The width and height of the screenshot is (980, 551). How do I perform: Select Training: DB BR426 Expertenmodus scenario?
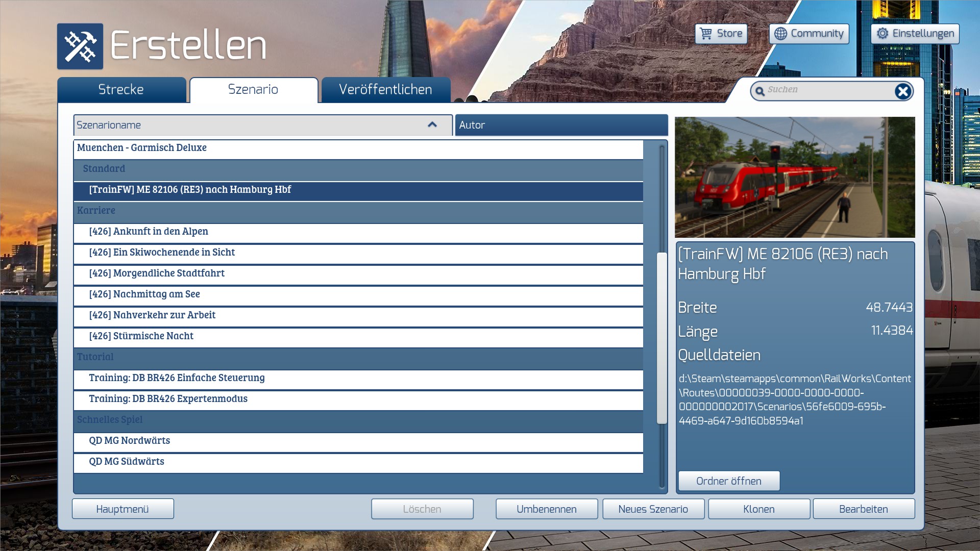(x=168, y=399)
